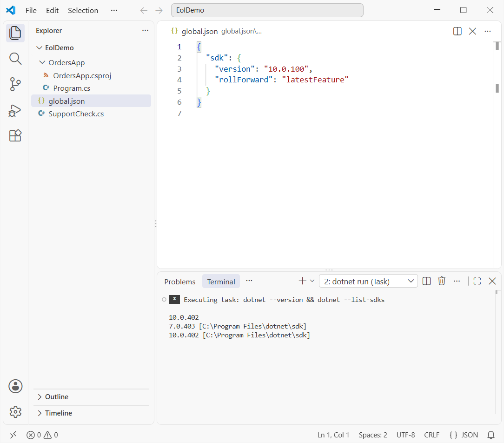Open the Extensions view
This screenshot has height=443, width=504.
pos(15,136)
